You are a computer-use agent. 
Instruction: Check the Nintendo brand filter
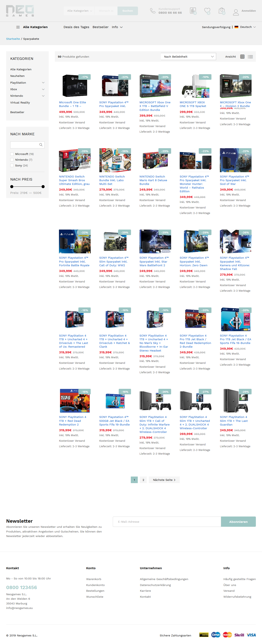[x=12, y=160]
